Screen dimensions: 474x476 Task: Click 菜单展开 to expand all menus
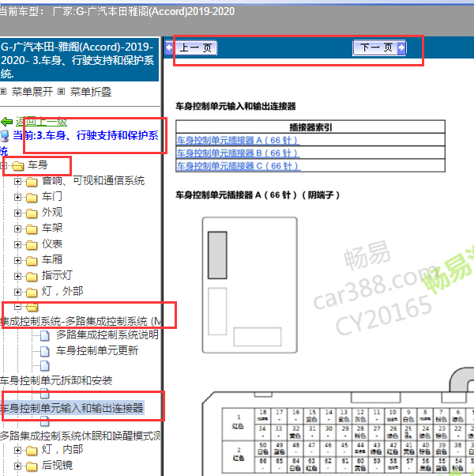(x=32, y=92)
